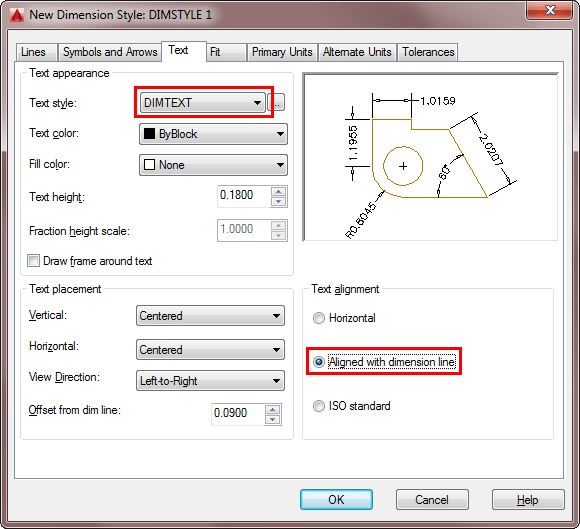
Task: Decrease Offset from dim line value
Action: [x=273, y=420]
